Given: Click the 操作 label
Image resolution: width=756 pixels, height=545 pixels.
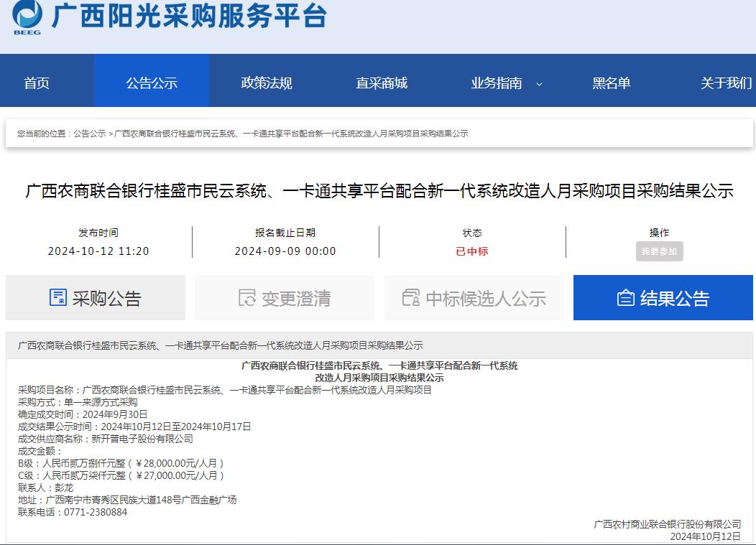Looking at the screenshot, I should (x=659, y=233).
